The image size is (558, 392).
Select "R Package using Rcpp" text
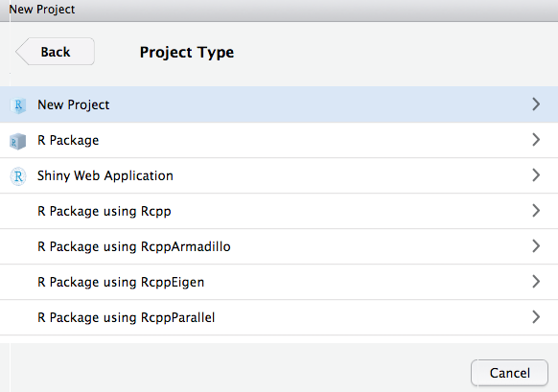(105, 211)
